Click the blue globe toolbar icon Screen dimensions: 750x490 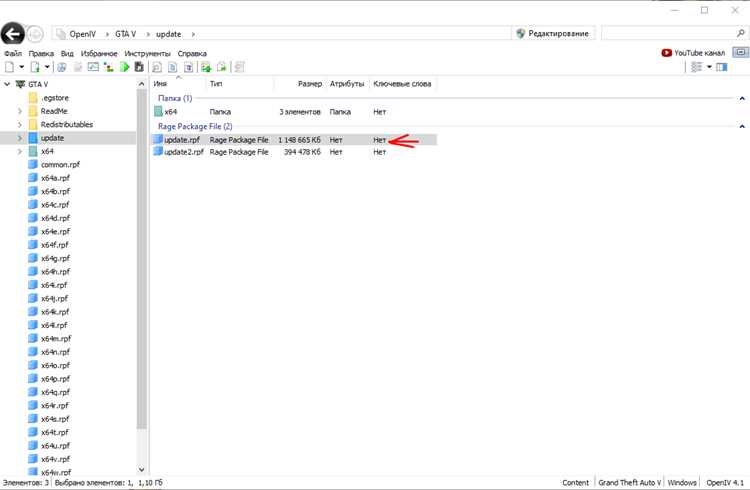click(x=62, y=67)
